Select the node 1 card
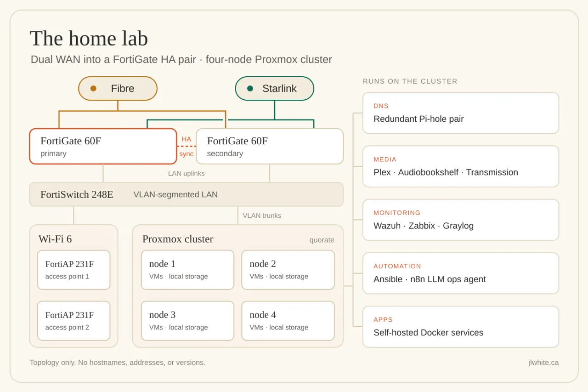 click(x=187, y=270)
